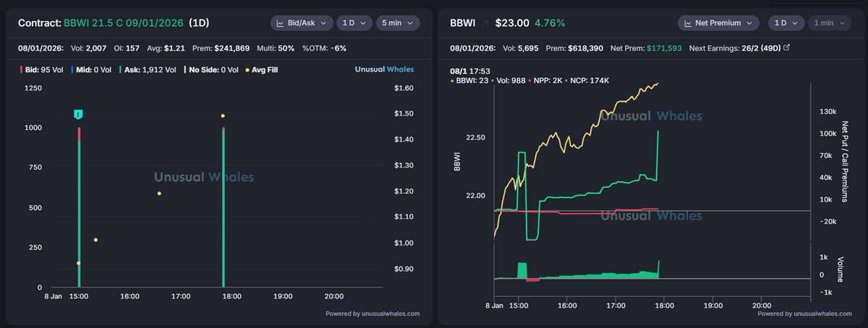
Task: Open the BBWI 21.5 C 09/01/2026 contract link
Action: 123,23
